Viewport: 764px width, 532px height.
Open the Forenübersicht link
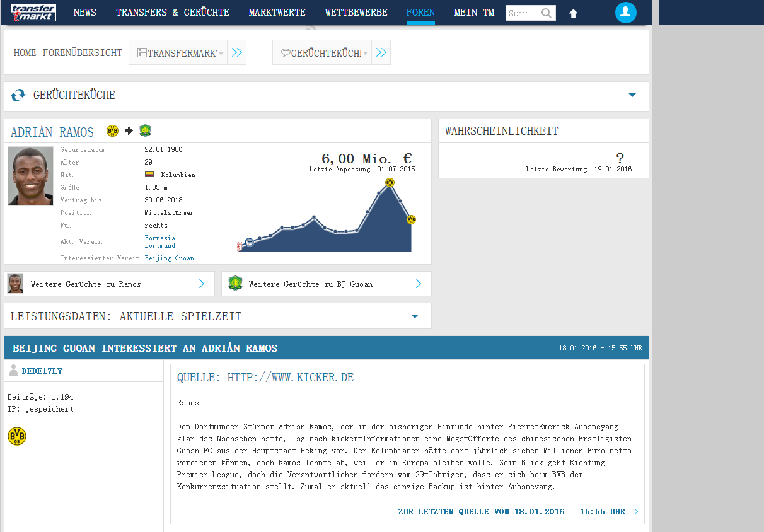click(83, 53)
